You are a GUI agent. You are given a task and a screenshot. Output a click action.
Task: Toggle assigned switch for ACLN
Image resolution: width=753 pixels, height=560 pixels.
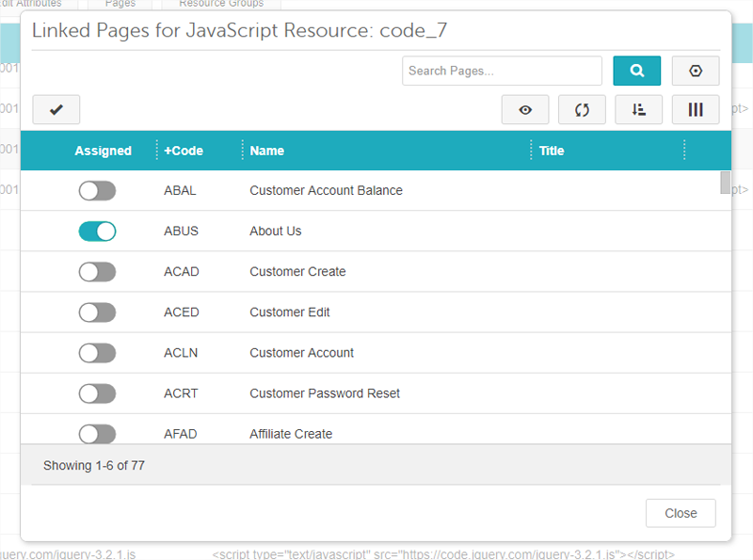(98, 353)
